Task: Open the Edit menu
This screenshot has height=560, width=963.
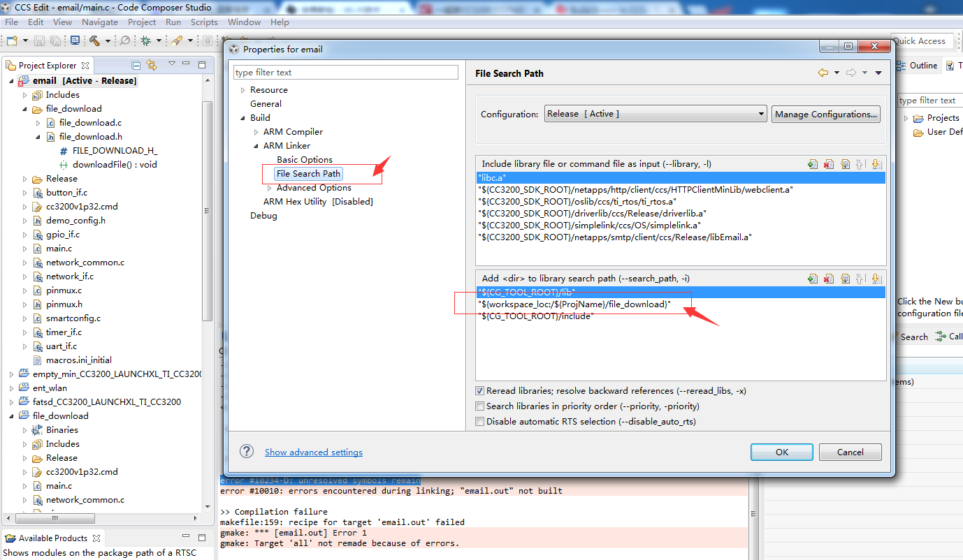Action: [x=36, y=22]
